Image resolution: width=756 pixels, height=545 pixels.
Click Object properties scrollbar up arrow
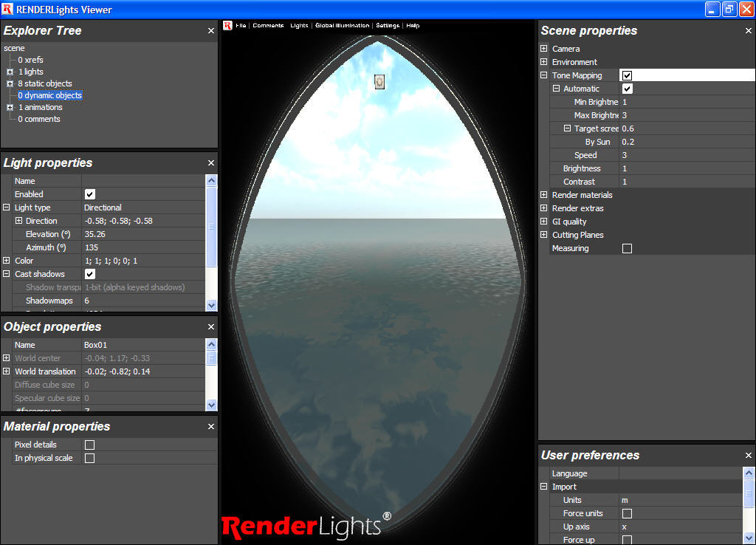coord(211,344)
